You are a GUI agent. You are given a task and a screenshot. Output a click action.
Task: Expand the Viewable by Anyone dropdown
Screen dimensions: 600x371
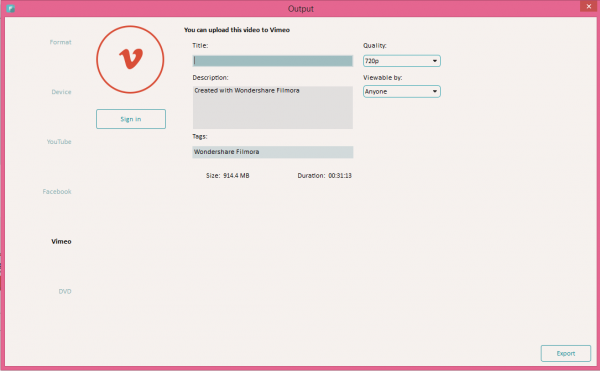tap(401, 91)
